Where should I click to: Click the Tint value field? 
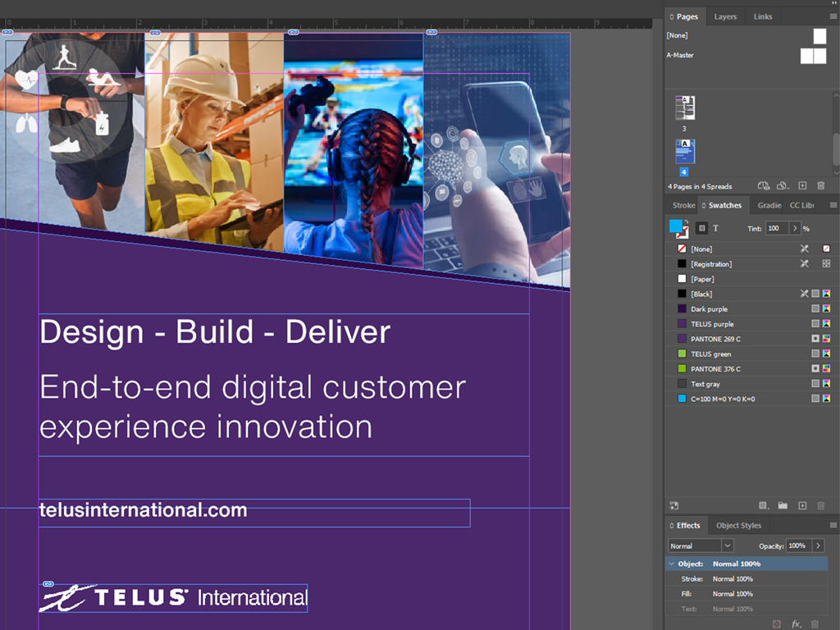(776, 228)
